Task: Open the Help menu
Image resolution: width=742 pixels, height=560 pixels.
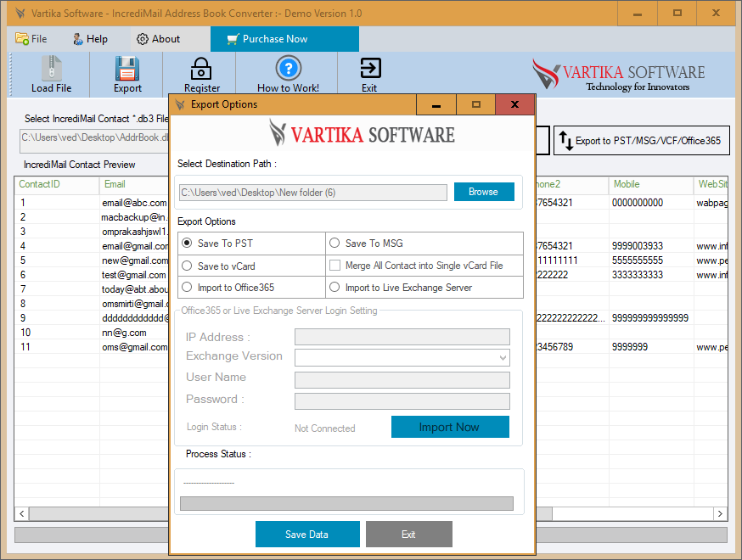Action: pyautogui.click(x=90, y=39)
